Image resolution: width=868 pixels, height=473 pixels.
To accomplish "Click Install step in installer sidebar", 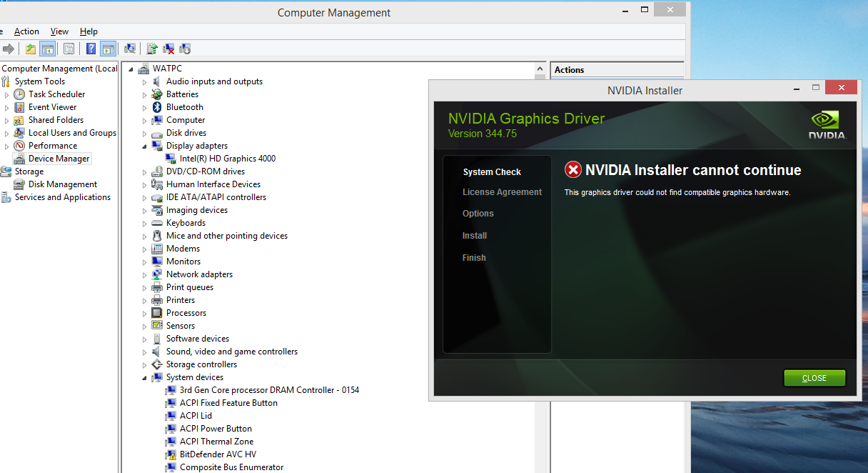I will click(475, 236).
